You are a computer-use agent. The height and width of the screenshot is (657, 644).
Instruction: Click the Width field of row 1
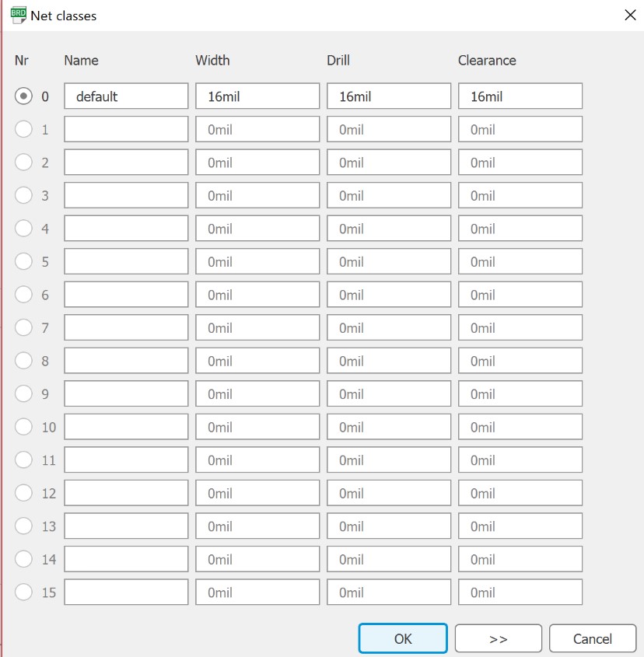tap(257, 129)
